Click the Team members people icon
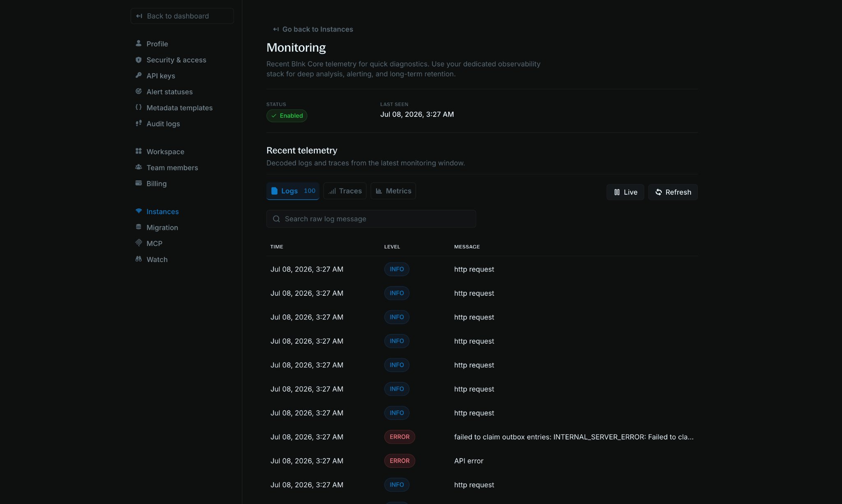The height and width of the screenshot is (504, 842). click(139, 167)
